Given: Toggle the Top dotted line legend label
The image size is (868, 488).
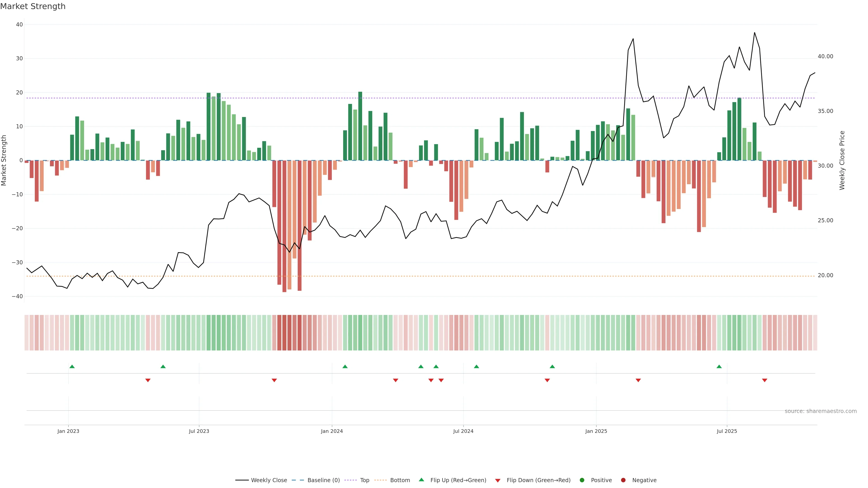Looking at the screenshot, I should [x=365, y=480].
